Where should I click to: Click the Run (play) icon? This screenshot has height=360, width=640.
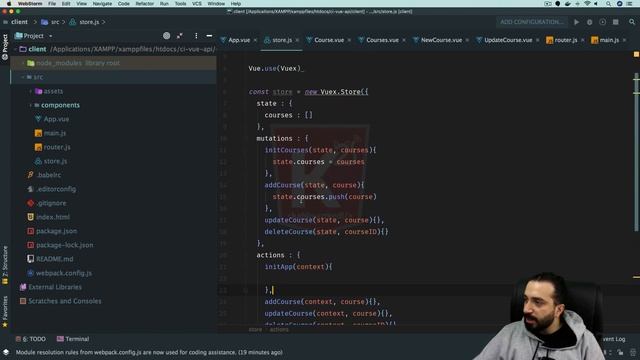[576, 22]
